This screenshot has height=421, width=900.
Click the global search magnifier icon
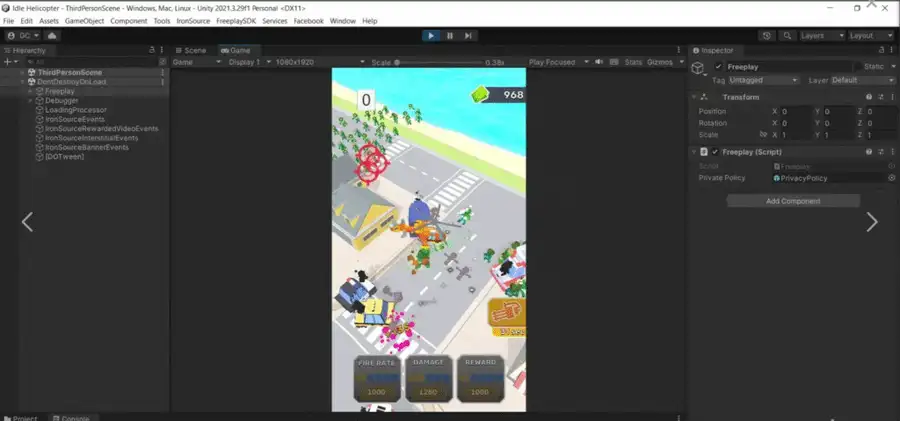coord(785,35)
